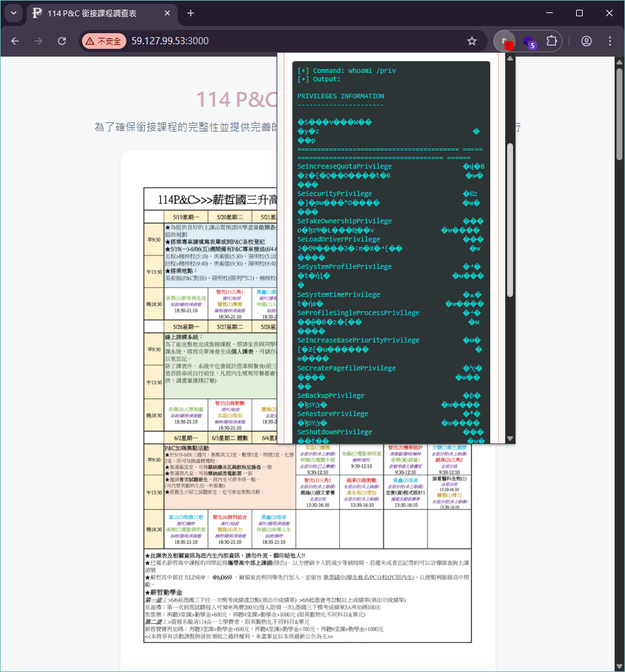Image resolution: width=625 pixels, height=672 pixels.
Task: Bookmark this page with the star icon
Action: click(471, 41)
